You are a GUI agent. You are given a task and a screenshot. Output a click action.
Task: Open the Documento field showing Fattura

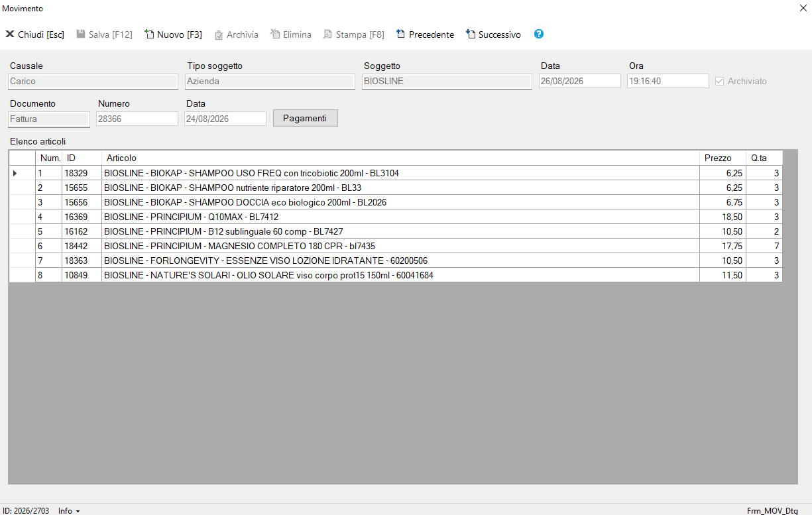point(49,119)
